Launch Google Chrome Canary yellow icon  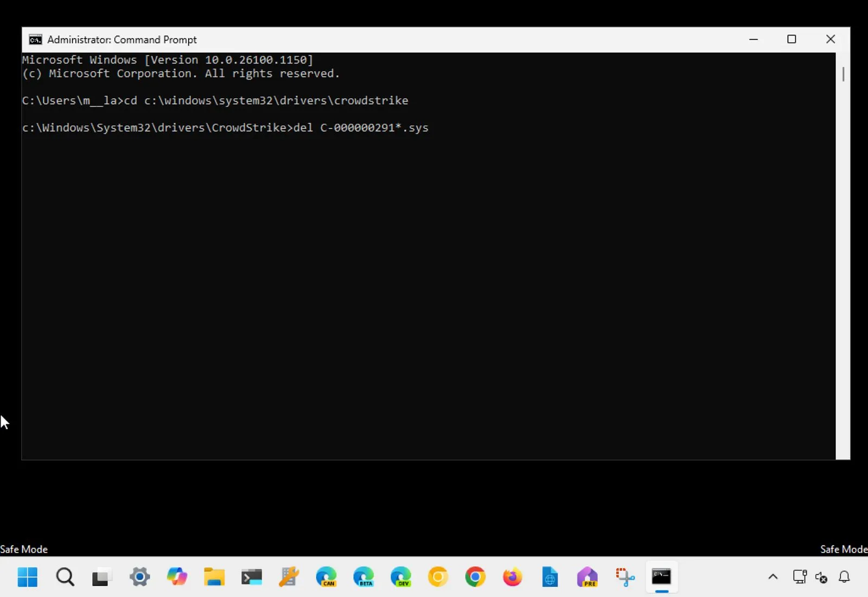point(438,577)
